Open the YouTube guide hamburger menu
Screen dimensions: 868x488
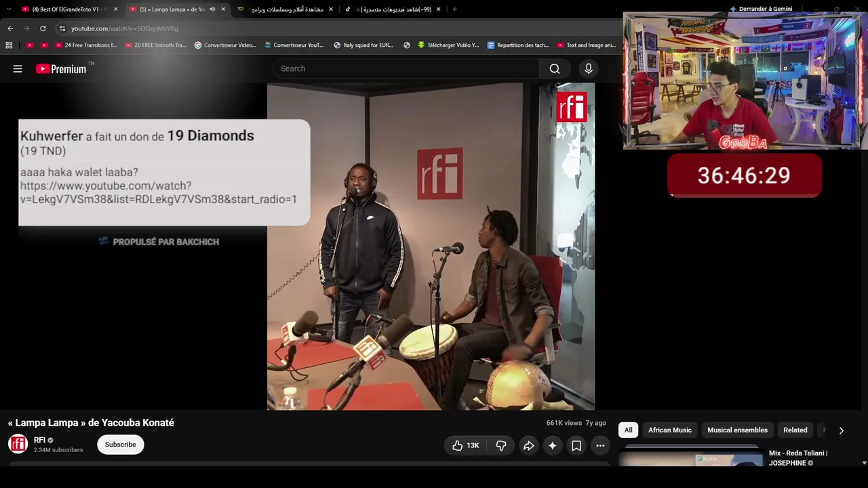[18, 68]
